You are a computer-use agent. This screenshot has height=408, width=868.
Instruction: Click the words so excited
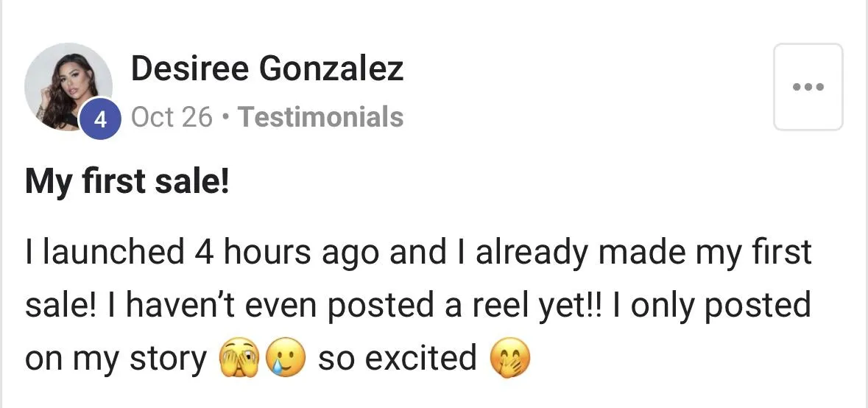(x=397, y=358)
